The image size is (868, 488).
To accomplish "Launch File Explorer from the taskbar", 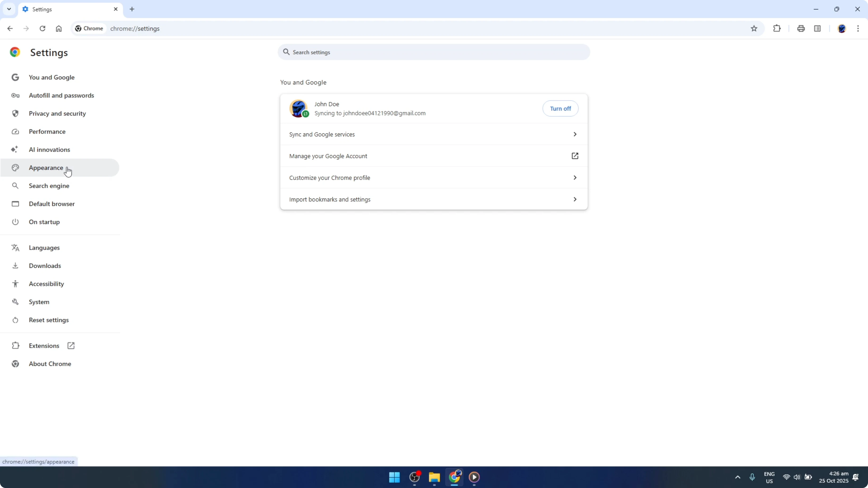I will coord(434,477).
